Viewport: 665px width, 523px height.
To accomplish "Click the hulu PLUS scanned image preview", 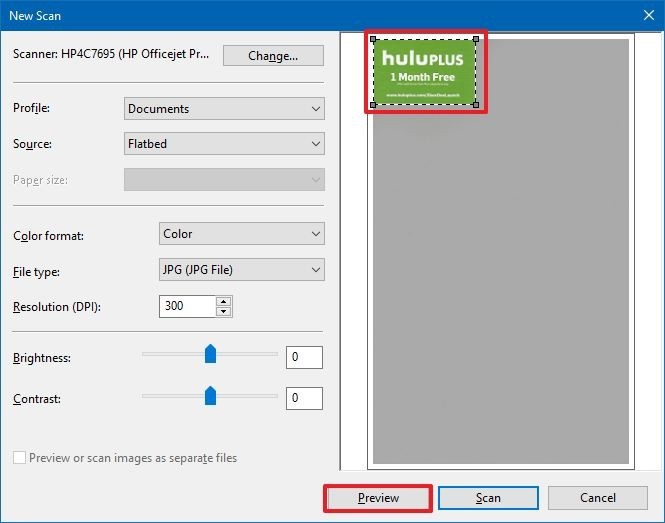I will (424, 71).
